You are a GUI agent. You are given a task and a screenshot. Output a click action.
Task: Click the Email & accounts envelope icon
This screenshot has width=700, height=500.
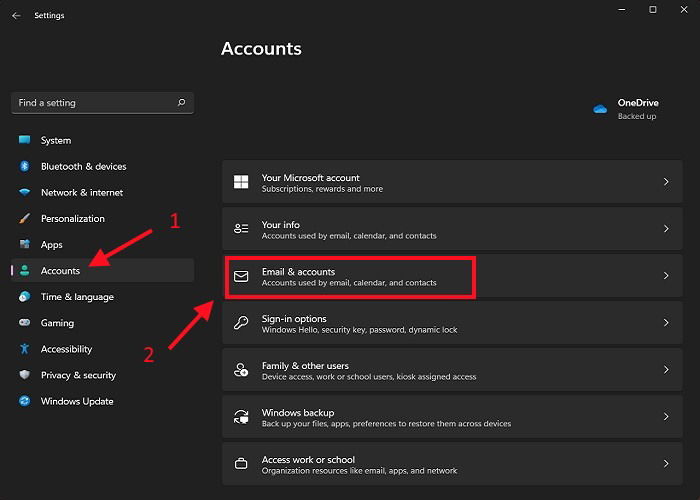(241, 276)
